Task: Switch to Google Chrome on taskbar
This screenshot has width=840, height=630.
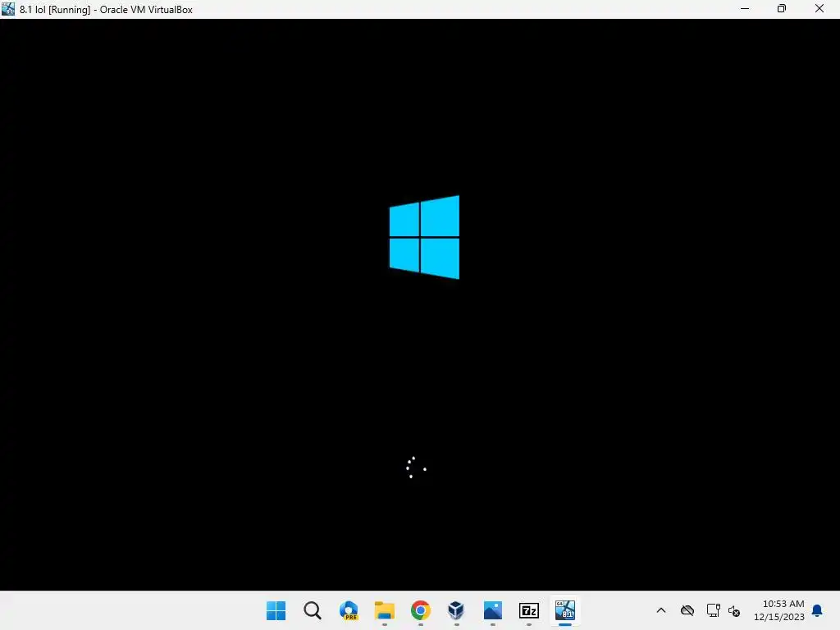Action: pyautogui.click(x=421, y=610)
